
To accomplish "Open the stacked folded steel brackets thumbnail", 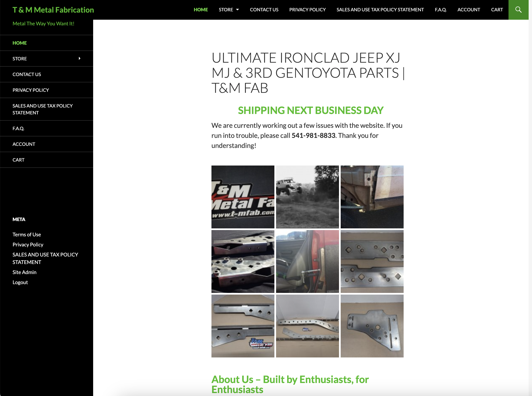I will point(243,261).
